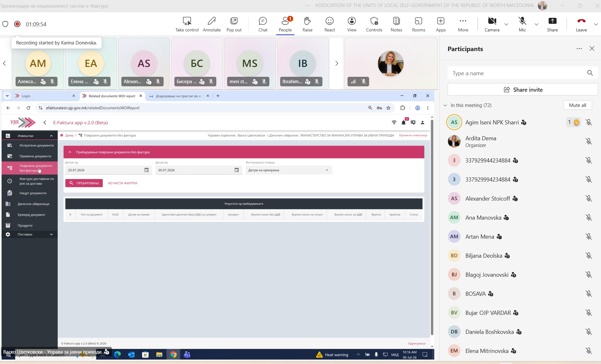601x364 pixels.
Task: Raise your hand in the meeting
Action: tap(307, 24)
